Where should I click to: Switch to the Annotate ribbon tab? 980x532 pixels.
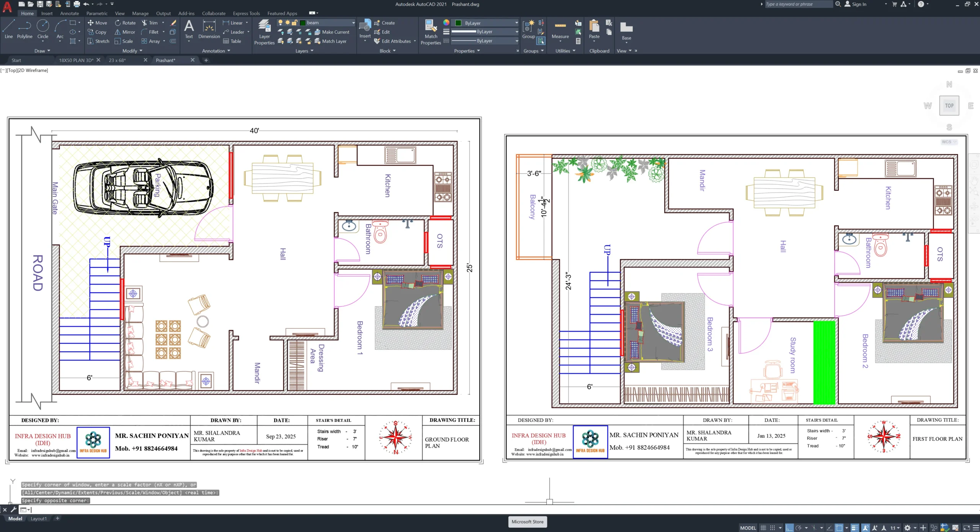pos(69,13)
